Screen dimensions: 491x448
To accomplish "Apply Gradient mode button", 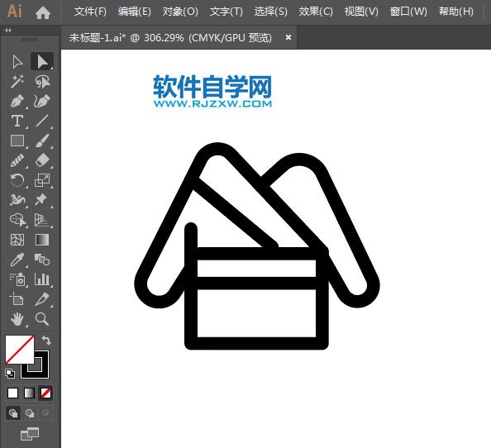I will pos(30,393).
